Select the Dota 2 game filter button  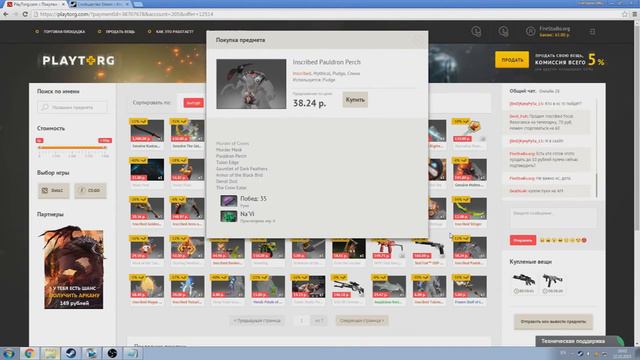click(53, 191)
